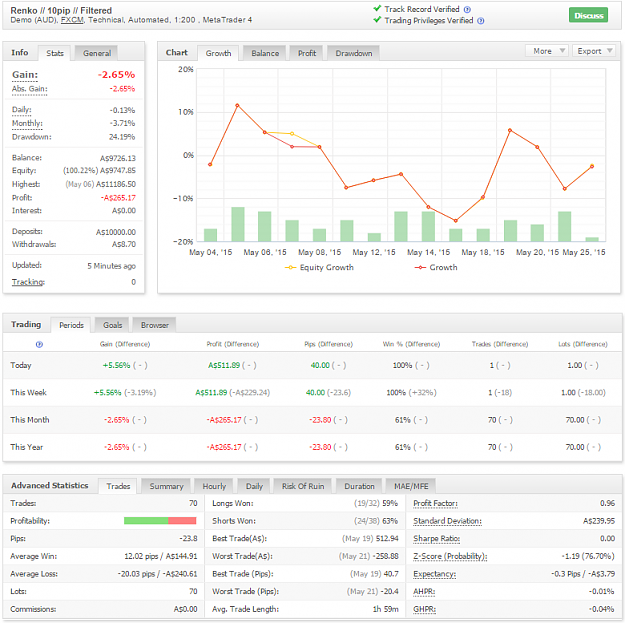
Task: Click This Year profit -A$265.17
Action: pyautogui.click(x=224, y=447)
